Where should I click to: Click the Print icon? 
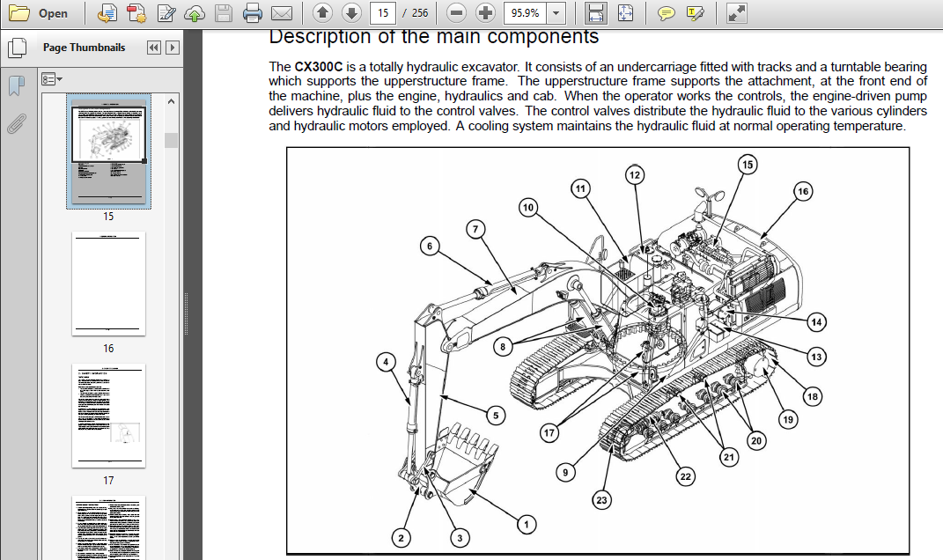pos(252,12)
